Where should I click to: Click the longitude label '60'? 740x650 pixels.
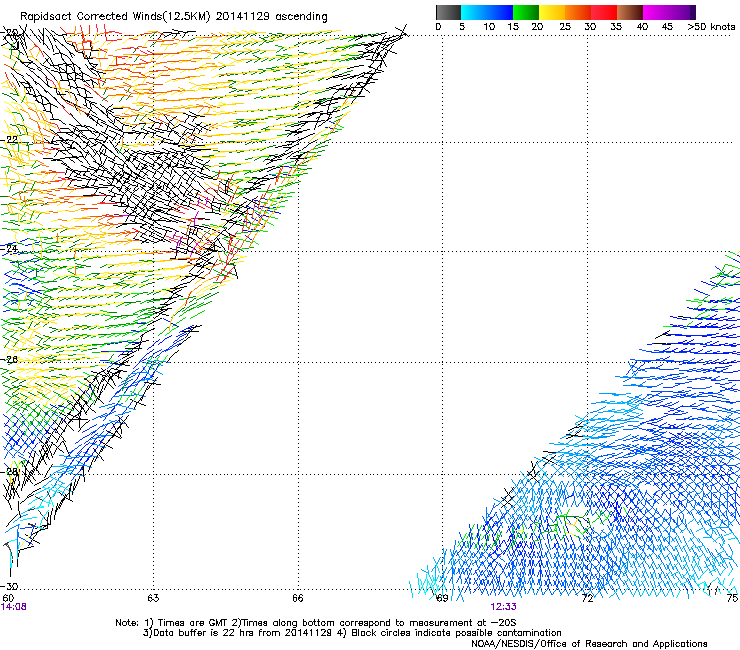pyautogui.click(x=8, y=598)
